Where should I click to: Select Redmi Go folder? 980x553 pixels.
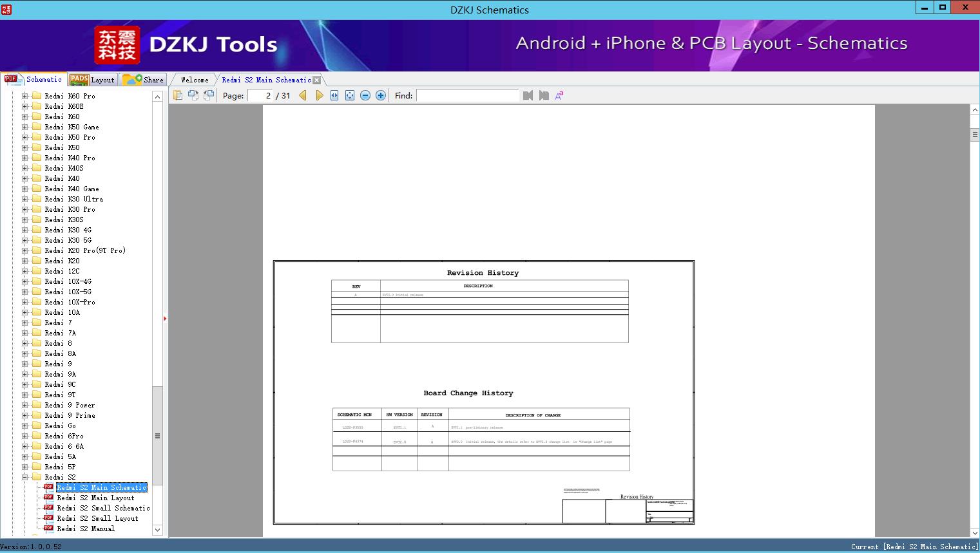(x=60, y=426)
